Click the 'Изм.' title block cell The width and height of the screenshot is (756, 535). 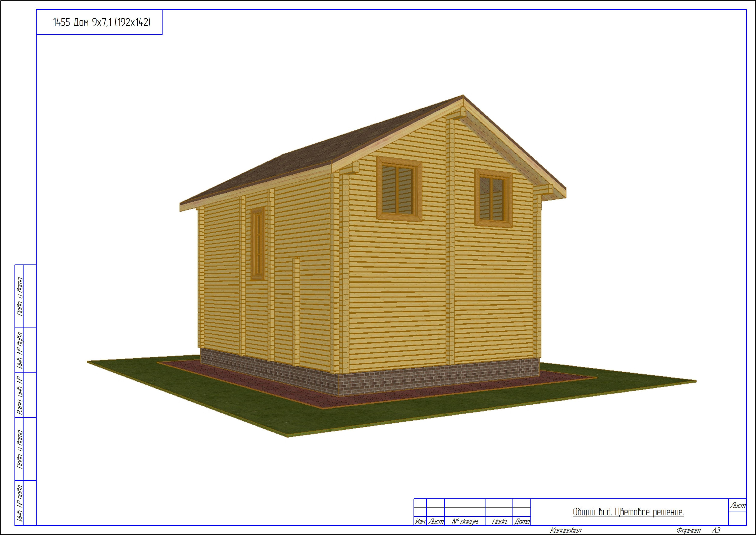(x=420, y=521)
